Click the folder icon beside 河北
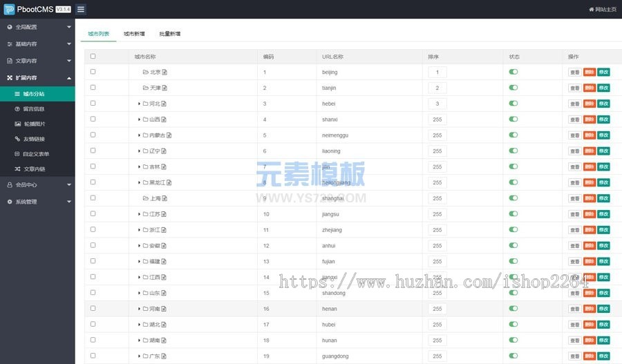The image size is (622, 364). 146,104
